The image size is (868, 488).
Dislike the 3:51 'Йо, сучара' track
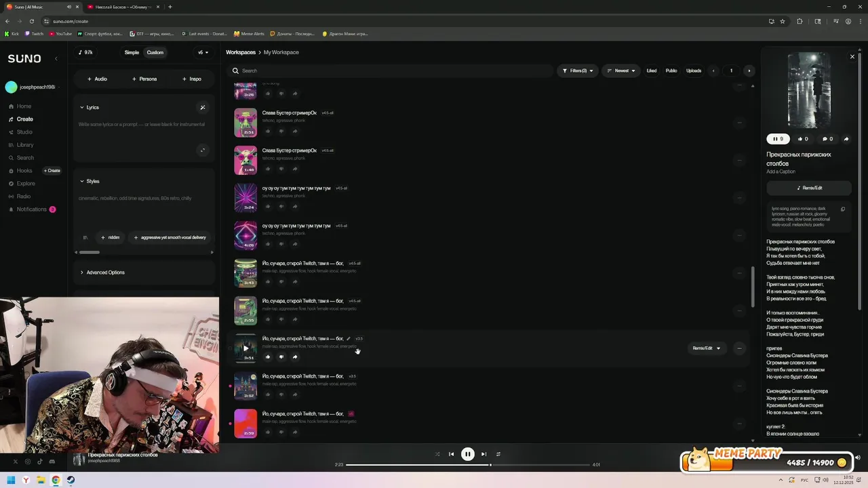click(281, 357)
